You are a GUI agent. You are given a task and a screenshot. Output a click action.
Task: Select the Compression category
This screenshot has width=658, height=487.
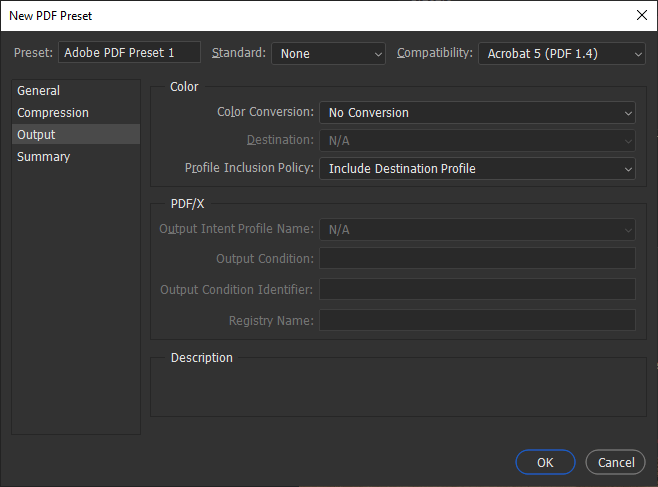coord(53,113)
